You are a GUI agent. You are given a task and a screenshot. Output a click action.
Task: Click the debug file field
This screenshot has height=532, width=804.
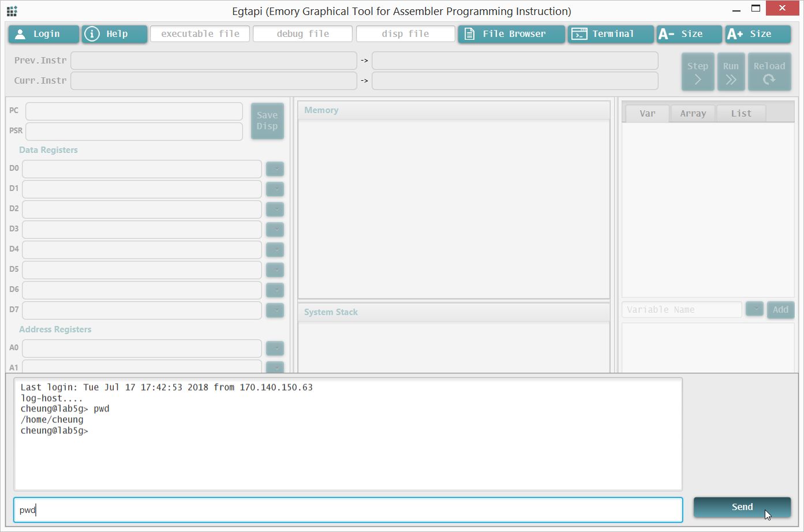click(x=302, y=34)
